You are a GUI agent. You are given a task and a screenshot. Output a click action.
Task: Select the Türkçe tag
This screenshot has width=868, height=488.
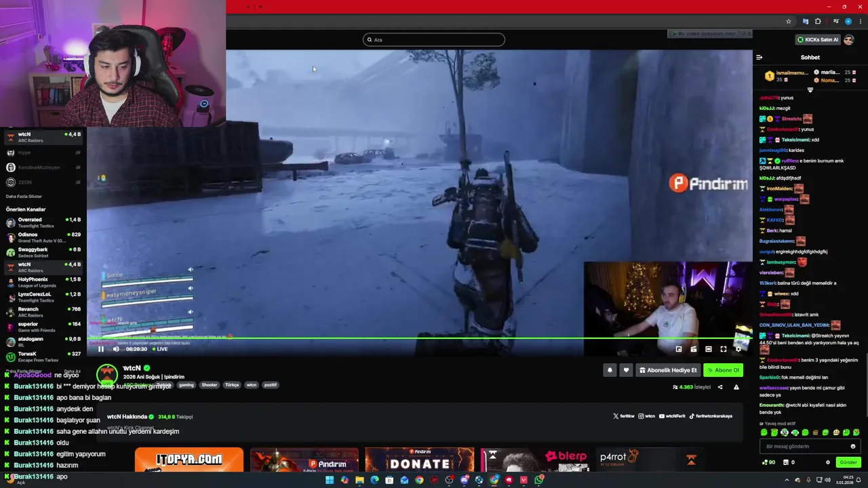[232, 385]
